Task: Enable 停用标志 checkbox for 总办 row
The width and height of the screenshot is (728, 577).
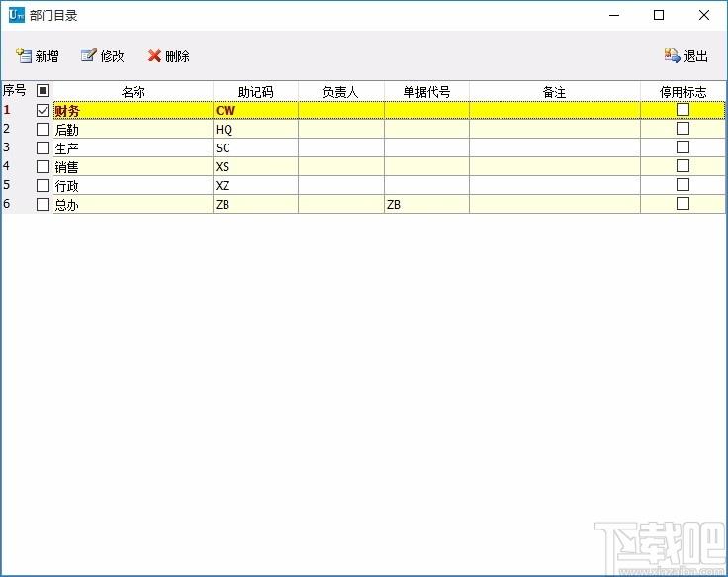Action: tap(682, 203)
